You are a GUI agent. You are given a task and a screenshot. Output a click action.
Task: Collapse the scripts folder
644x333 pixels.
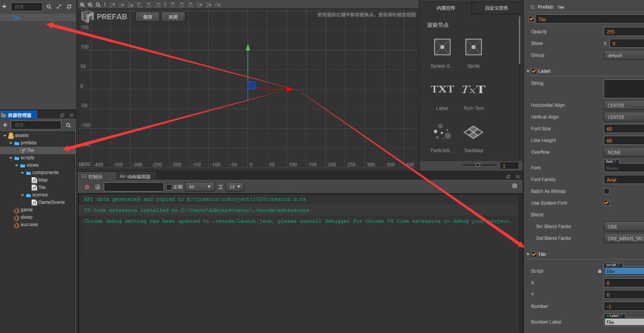click(11, 158)
